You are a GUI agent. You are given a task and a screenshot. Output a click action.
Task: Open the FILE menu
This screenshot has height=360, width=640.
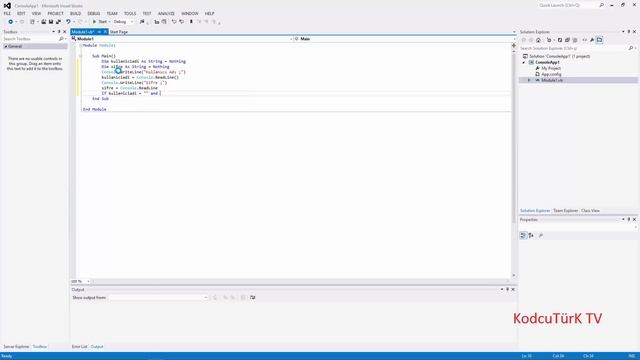click(7, 13)
